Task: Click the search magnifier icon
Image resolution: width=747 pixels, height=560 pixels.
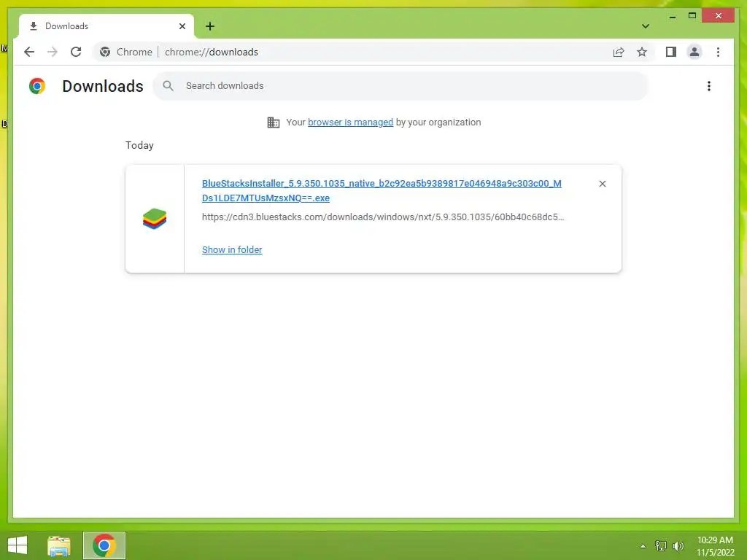Action: pos(169,86)
